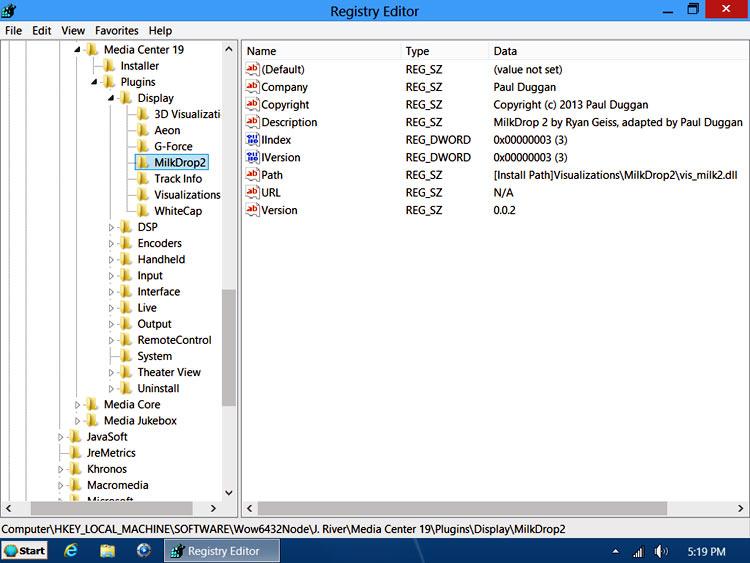The width and height of the screenshot is (750, 563).
Task: Click the Registry Editor taskbar button
Action: pyautogui.click(x=222, y=551)
